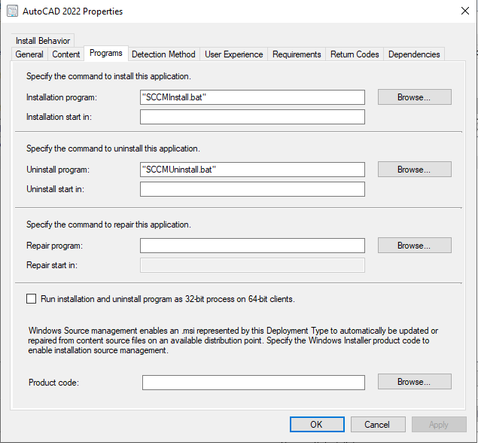Click 'Specify the command to uninstall this application.'
478x443 pixels.
113,148
